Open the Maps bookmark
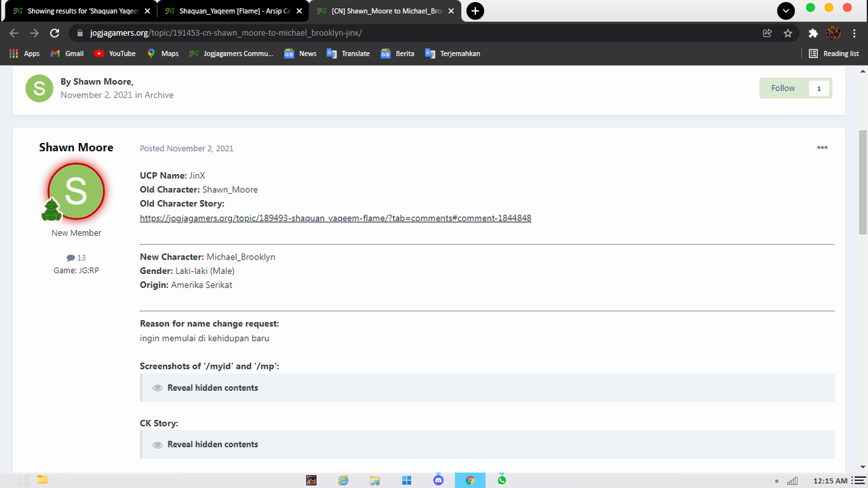 (163, 54)
